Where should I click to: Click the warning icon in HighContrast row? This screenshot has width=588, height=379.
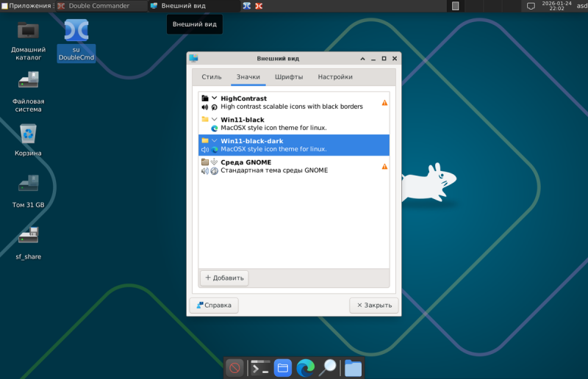[384, 102]
